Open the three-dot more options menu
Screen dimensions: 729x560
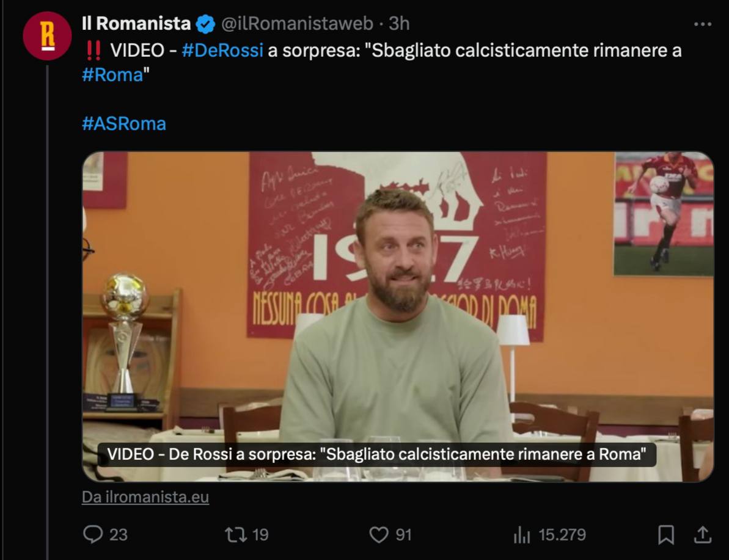pos(703,24)
